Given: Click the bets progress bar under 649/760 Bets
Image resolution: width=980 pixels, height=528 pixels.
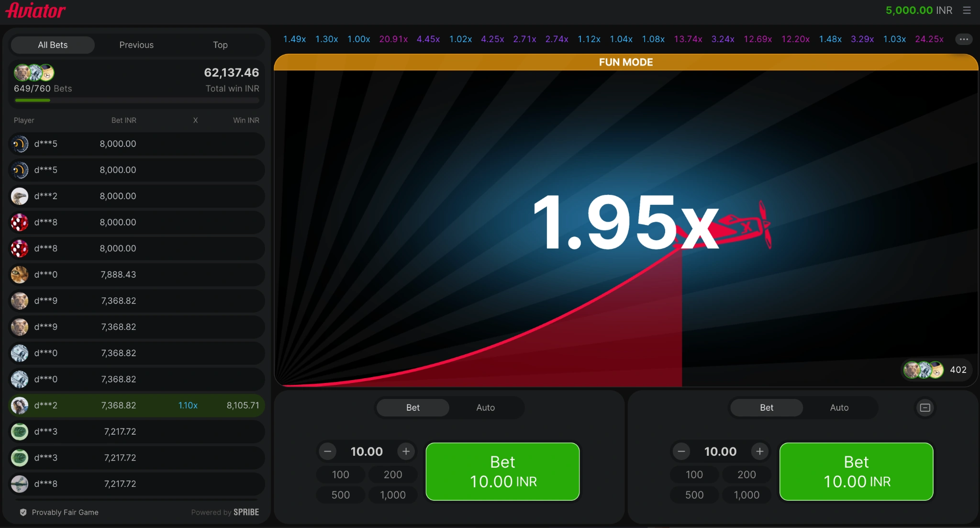Looking at the screenshot, I should [x=137, y=100].
